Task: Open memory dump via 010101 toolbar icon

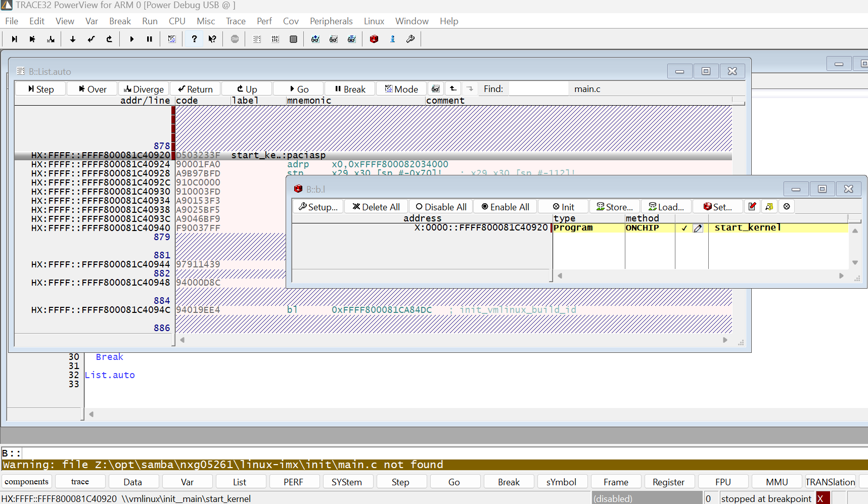Action: 275,38
